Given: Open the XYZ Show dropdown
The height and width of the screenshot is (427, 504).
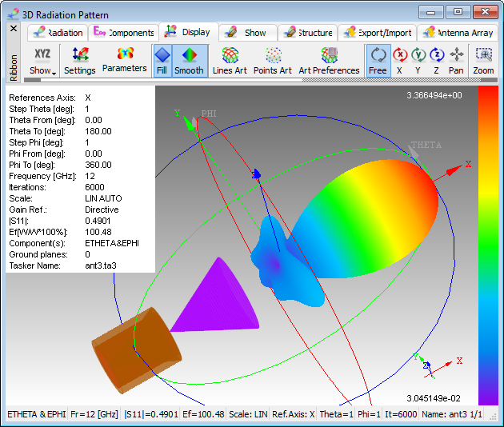Looking at the screenshot, I should click(42, 61).
